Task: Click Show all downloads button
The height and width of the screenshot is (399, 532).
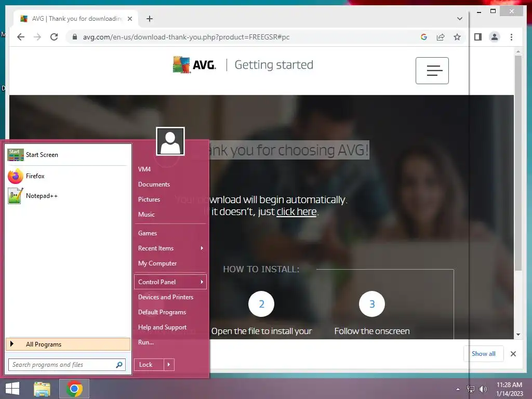Action: pos(484,353)
